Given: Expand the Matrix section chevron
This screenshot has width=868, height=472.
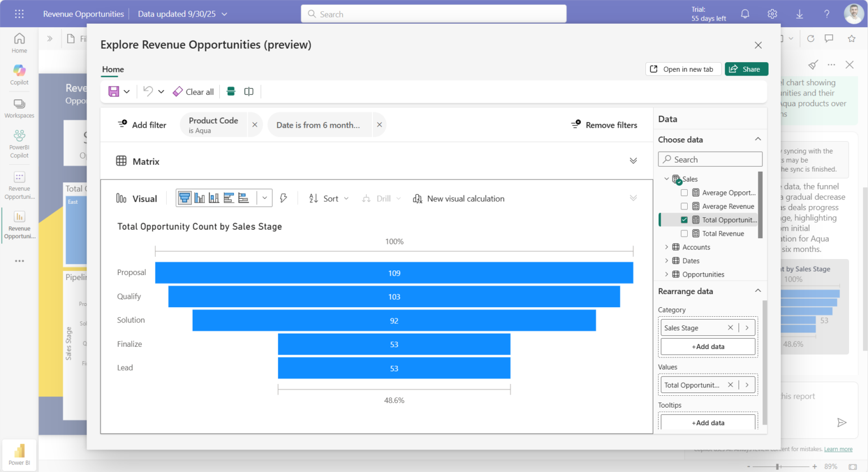Looking at the screenshot, I should [633, 161].
